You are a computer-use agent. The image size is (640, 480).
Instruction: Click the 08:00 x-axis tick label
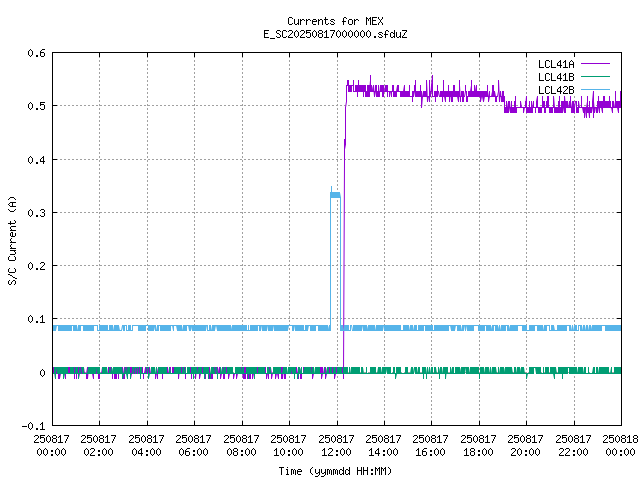[241, 452]
